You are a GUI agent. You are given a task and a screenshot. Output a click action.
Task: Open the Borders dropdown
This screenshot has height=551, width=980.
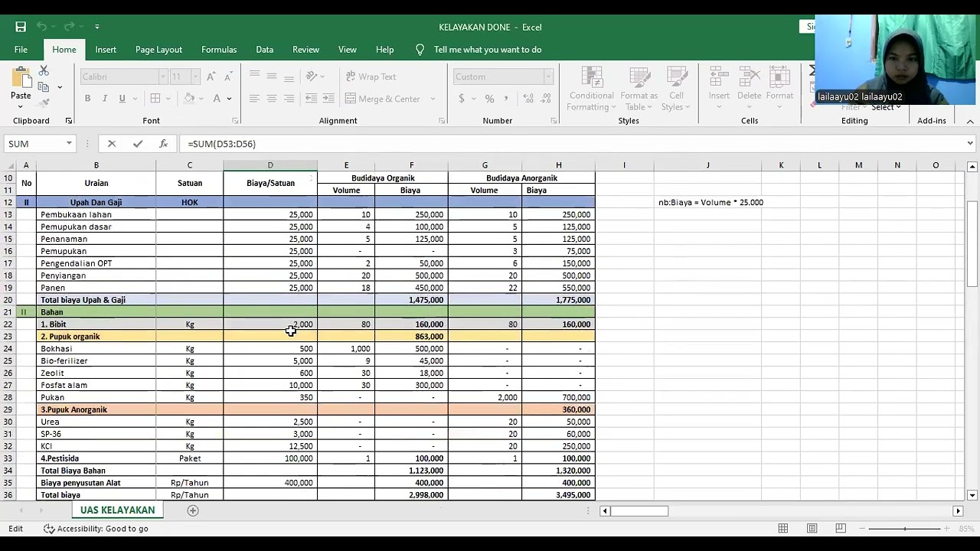168,99
